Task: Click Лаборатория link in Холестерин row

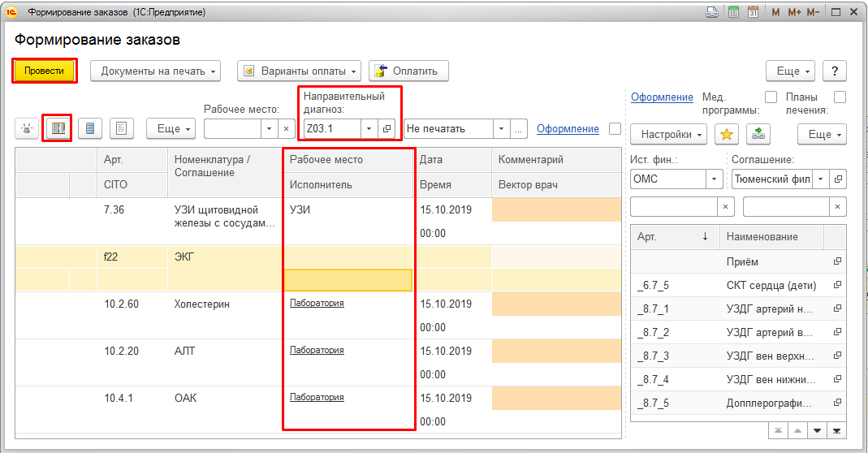Action: [317, 303]
